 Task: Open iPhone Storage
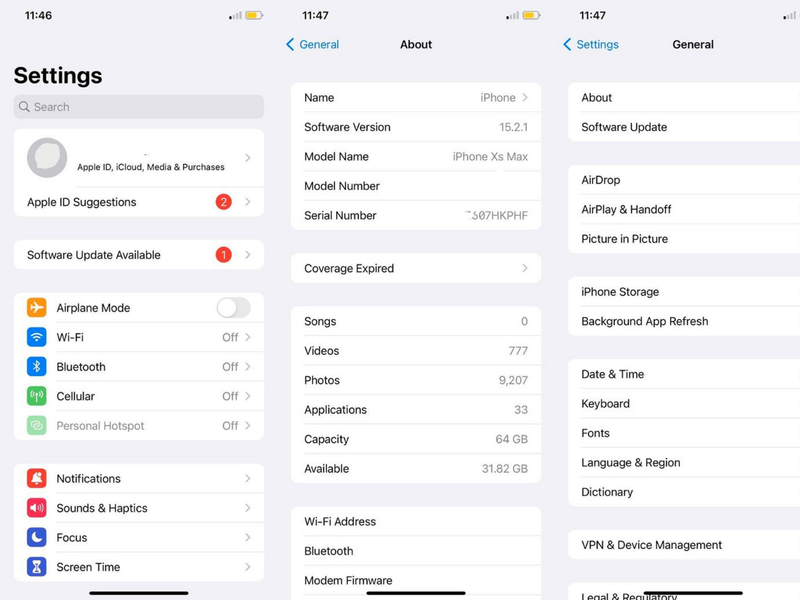(x=684, y=292)
